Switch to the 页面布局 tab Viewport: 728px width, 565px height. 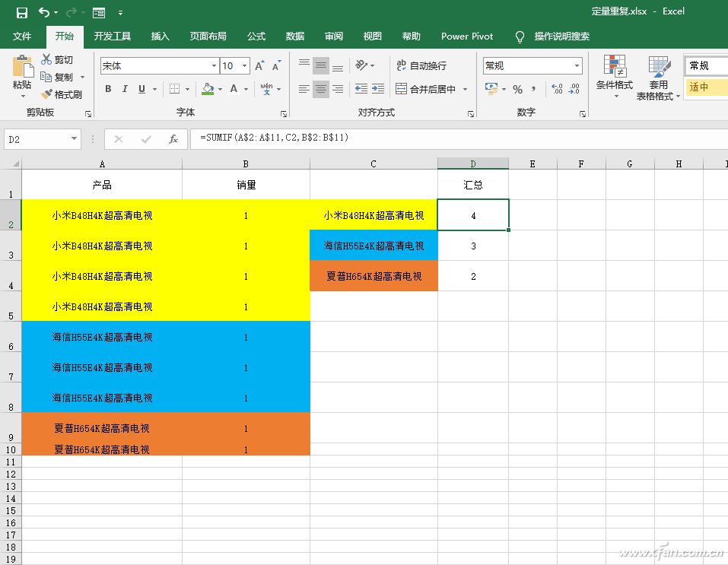208,37
